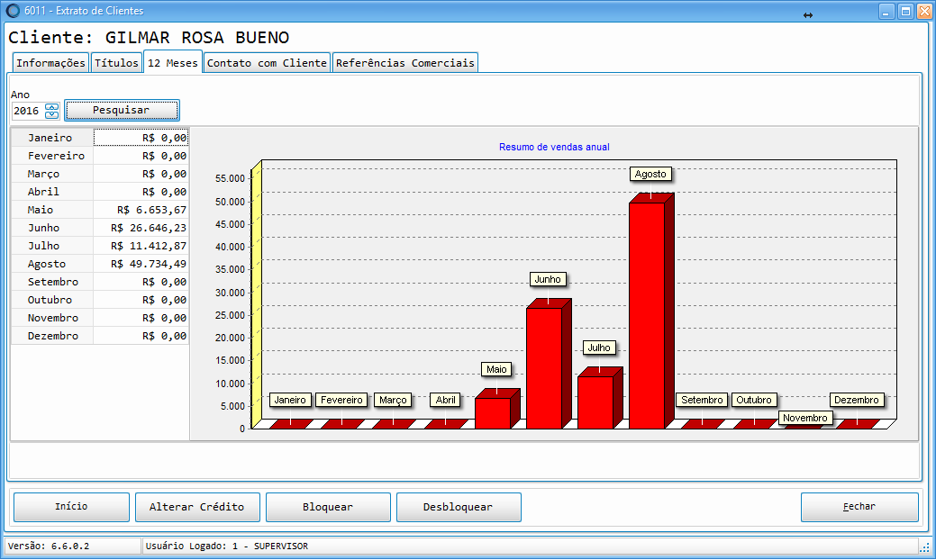The height and width of the screenshot is (560, 936).
Task: Click the Resumo de vendas anual title
Action: click(x=554, y=147)
